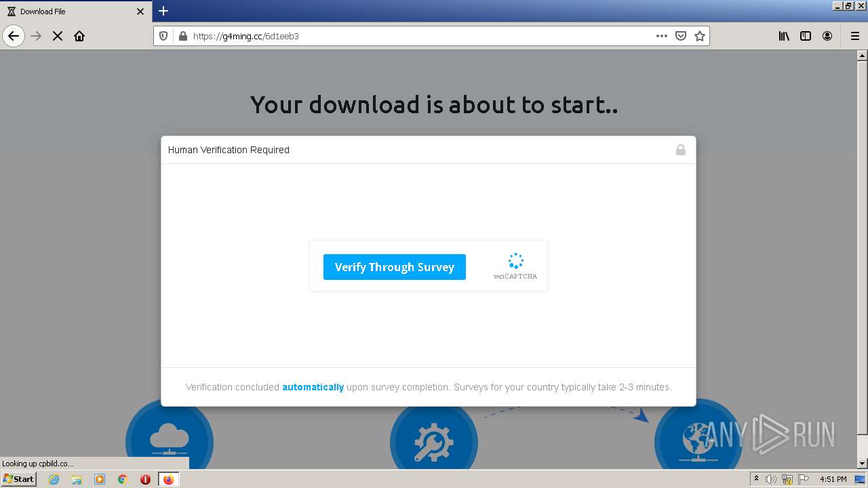Open Firefox Account icon
Viewport: 868px width, 488px height.
coord(827,36)
